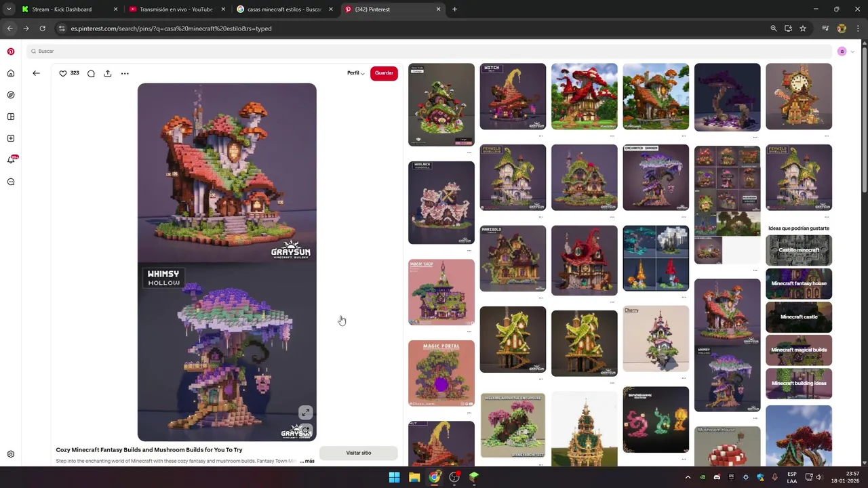
Task: Open Pinterest settings gear at sidebar bottom
Action: click(x=11, y=454)
